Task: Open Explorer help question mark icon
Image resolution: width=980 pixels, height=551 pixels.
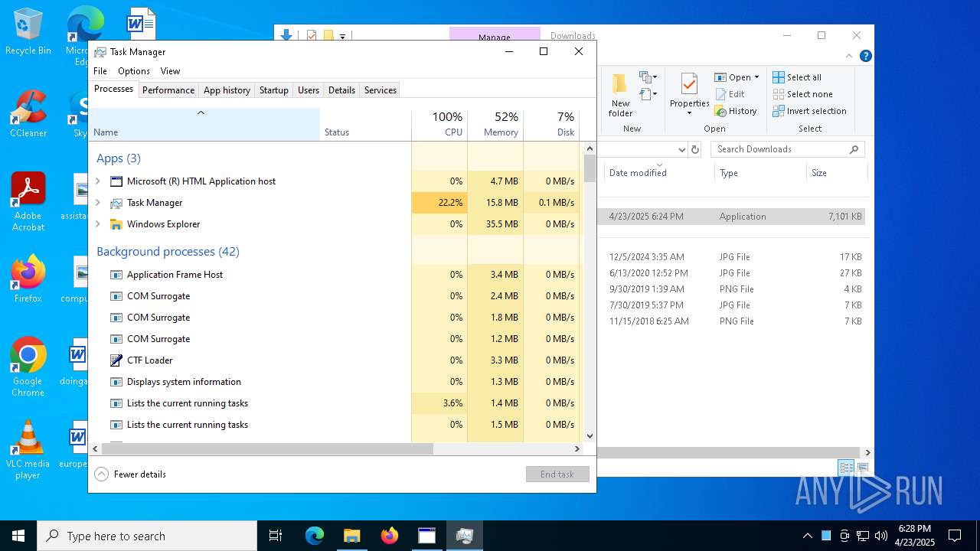Action: [x=866, y=56]
